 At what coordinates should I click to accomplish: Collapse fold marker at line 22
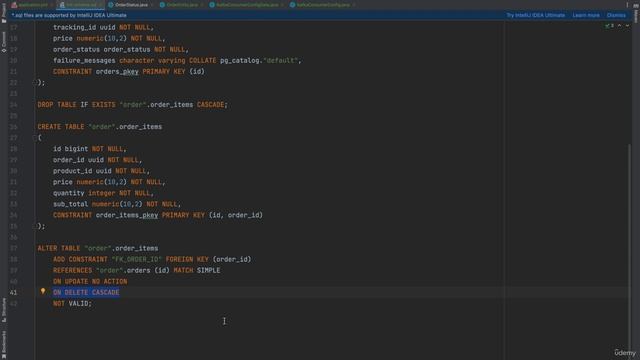tap(35, 82)
